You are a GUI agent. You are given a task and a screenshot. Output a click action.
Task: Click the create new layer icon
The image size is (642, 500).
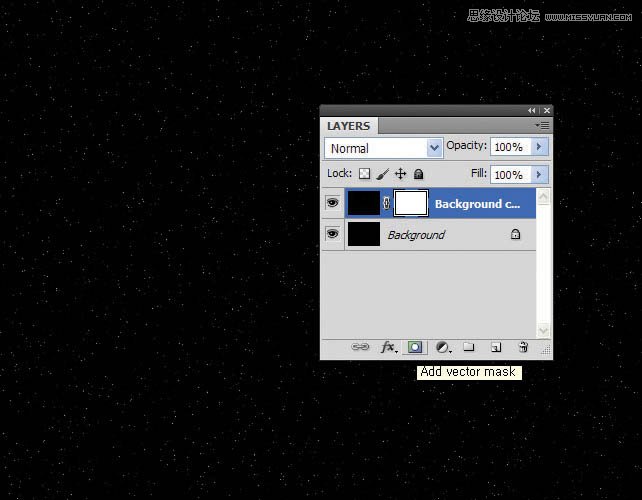[496, 347]
